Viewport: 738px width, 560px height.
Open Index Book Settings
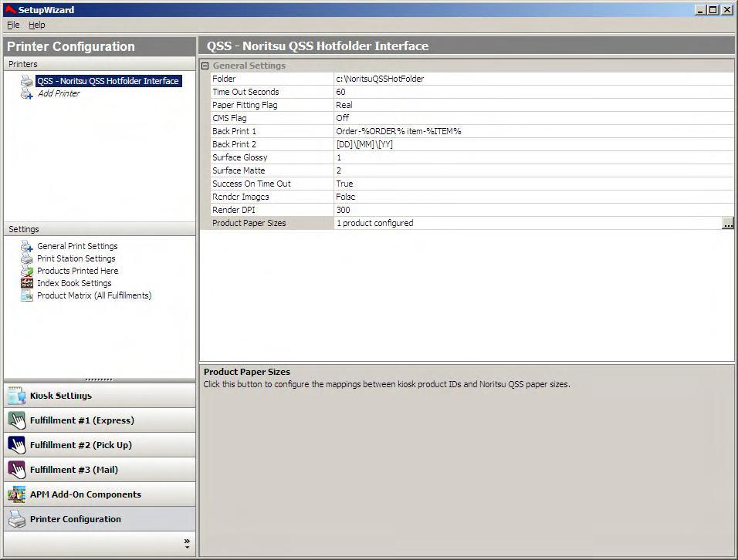(74, 283)
